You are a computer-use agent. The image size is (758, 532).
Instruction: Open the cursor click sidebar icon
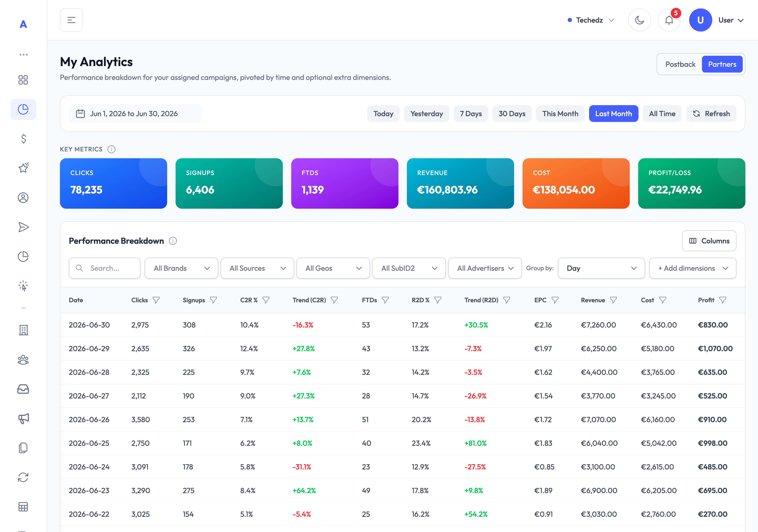(x=23, y=286)
